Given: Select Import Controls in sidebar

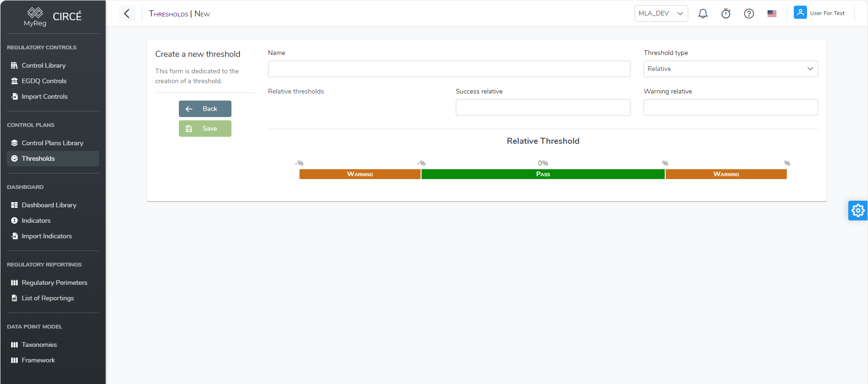Looking at the screenshot, I should [45, 96].
